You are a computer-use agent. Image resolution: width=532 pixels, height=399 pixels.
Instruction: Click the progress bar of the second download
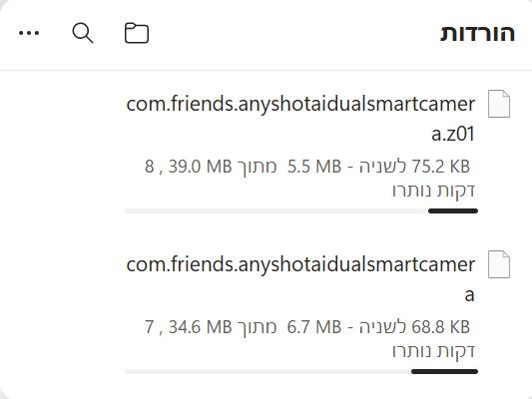coord(301,371)
